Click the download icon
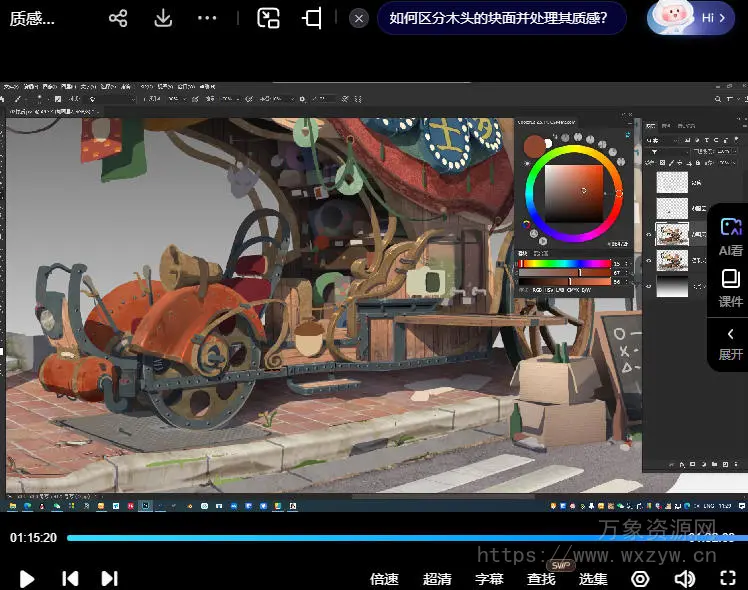The image size is (748, 590). (x=163, y=18)
